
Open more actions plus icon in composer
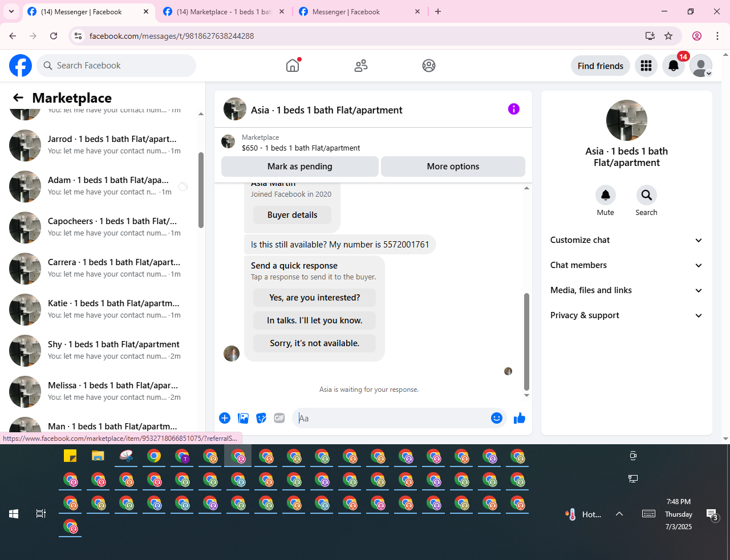pyautogui.click(x=225, y=418)
